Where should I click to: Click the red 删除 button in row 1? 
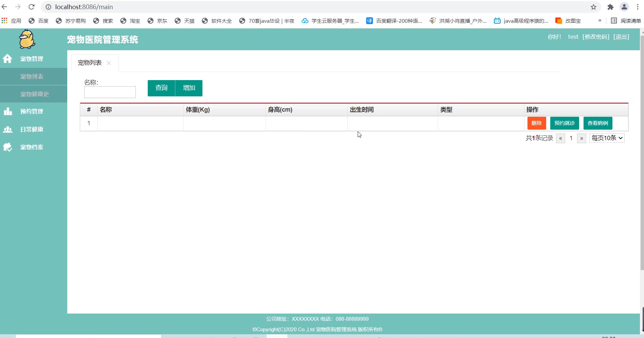tap(537, 123)
